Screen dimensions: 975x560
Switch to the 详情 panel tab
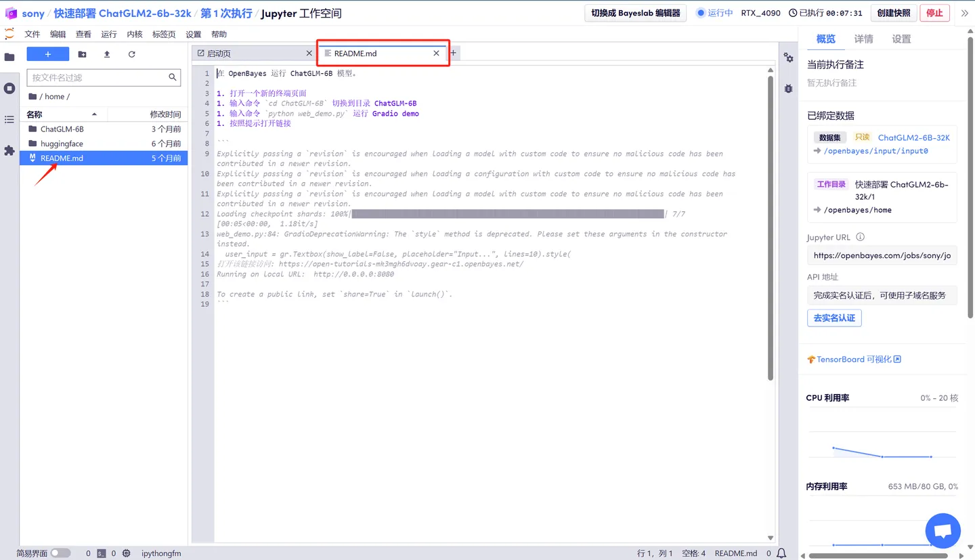pos(864,39)
